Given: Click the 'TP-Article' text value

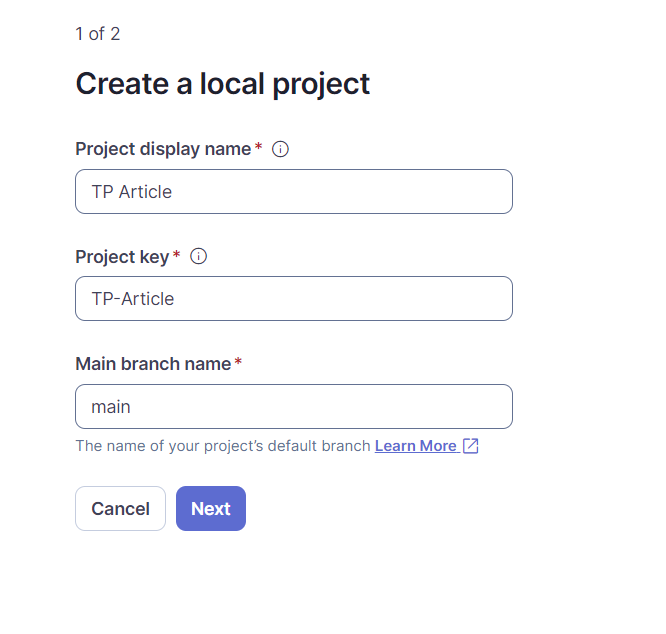Looking at the screenshot, I should 133,299.
